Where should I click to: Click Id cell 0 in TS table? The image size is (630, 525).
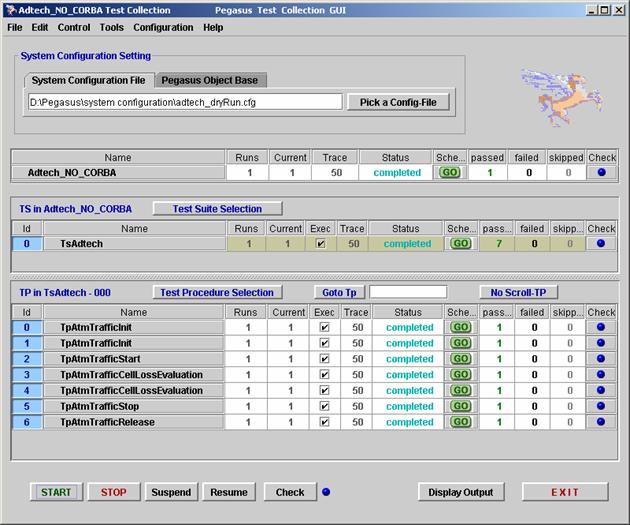[27, 244]
